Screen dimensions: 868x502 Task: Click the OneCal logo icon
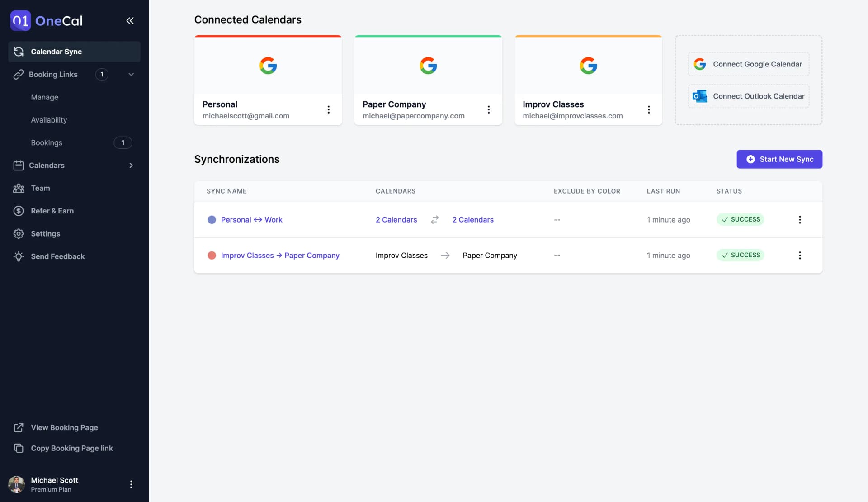click(20, 21)
